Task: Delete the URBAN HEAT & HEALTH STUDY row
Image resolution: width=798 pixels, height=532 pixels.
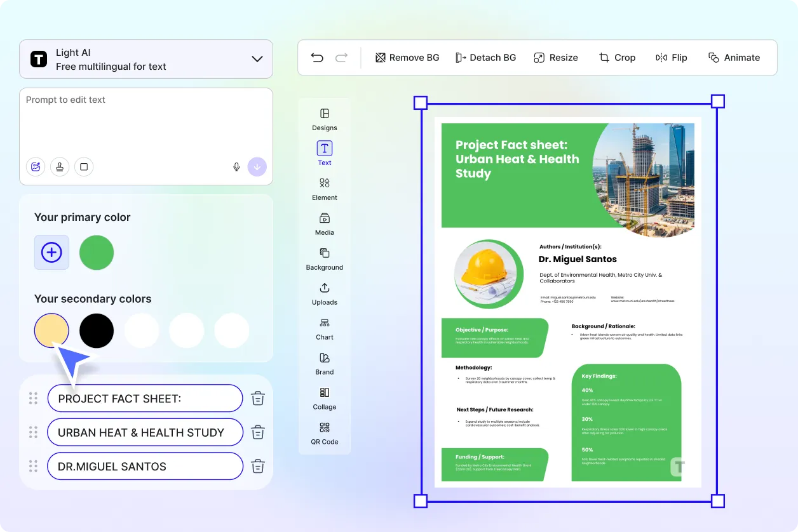Action: click(258, 432)
